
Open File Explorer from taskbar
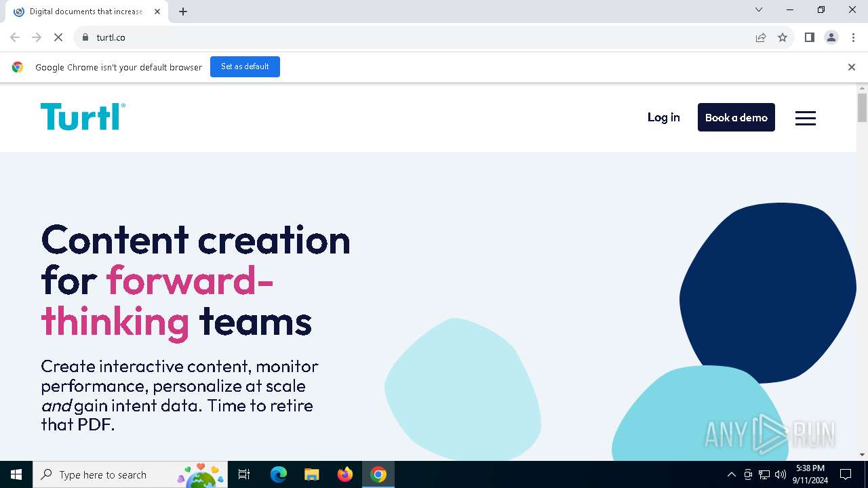(311, 474)
